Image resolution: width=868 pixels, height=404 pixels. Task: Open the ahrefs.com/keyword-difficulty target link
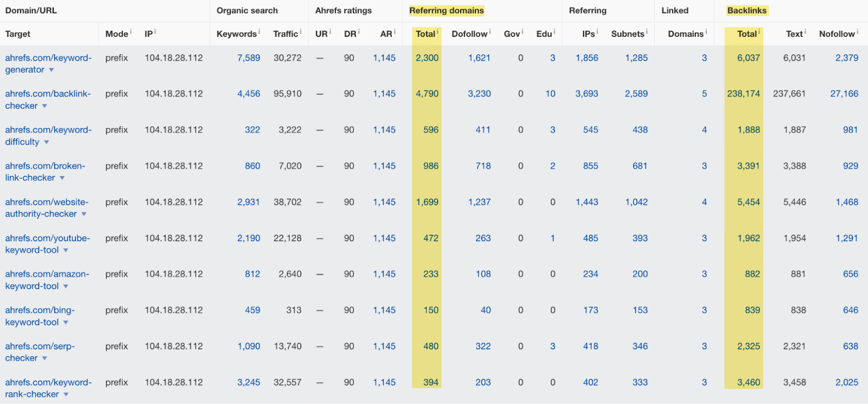tap(48, 130)
